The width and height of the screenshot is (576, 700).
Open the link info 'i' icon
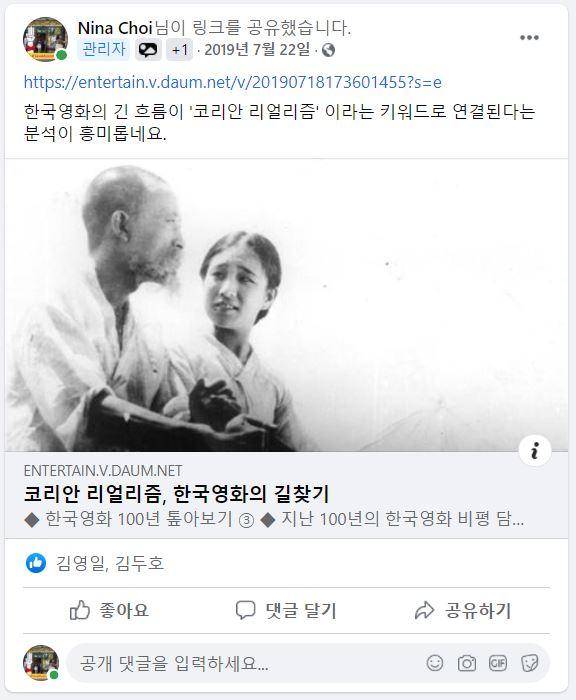pos(534,450)
